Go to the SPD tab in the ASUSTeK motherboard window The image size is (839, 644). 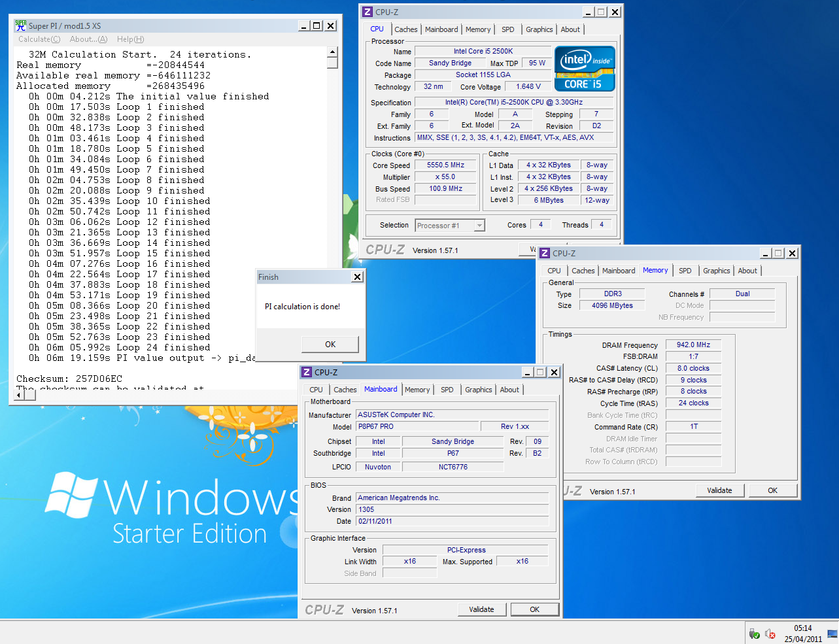click(x=447, y=390)
